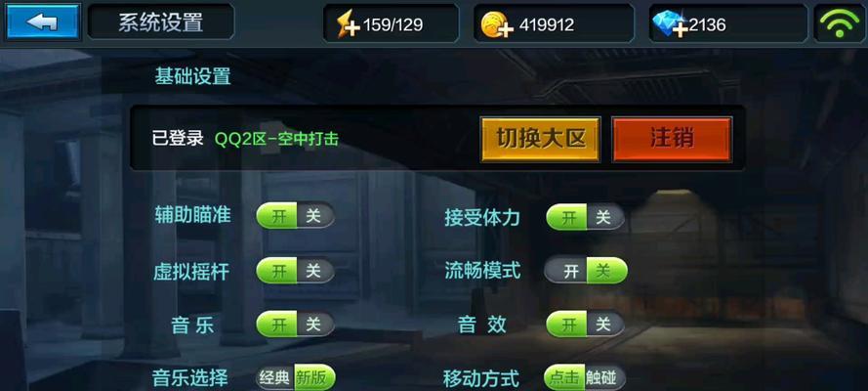
Task: Select 点击 tap movement mode
Action: [x=564, y=378]
